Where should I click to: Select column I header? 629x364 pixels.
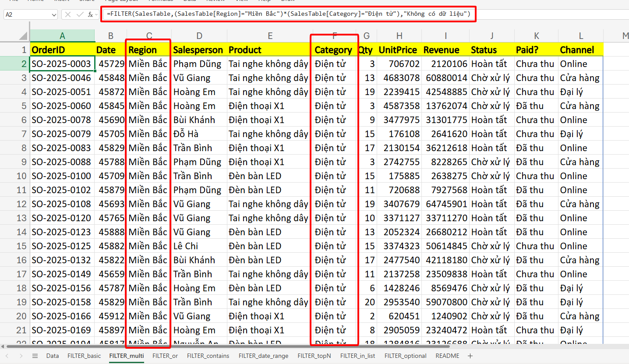tap(445, 36)
